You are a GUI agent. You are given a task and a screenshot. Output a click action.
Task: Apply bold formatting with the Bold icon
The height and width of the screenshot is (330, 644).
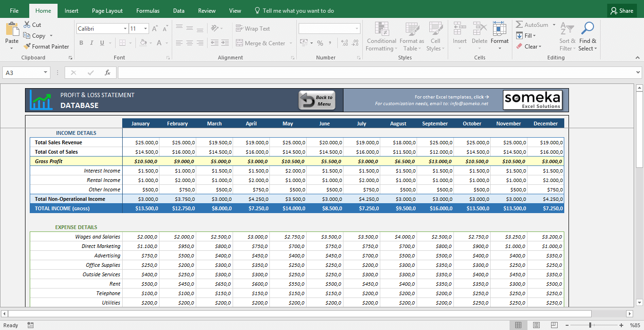(x=80, y=43)
